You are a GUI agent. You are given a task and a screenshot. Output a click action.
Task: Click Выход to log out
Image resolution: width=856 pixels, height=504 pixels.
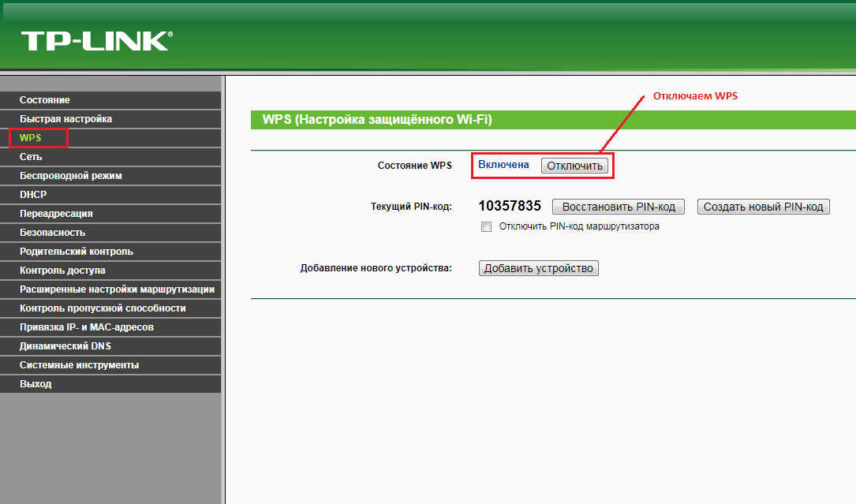36,384
